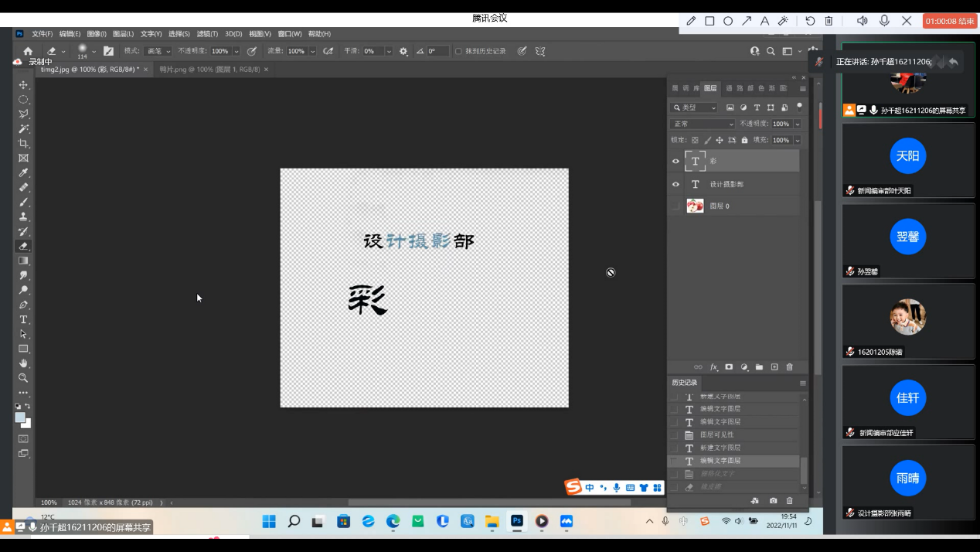The width and height of the screenshot is (980, 552).
Task: Choose the Pen tool
Action: coord(23,305)
